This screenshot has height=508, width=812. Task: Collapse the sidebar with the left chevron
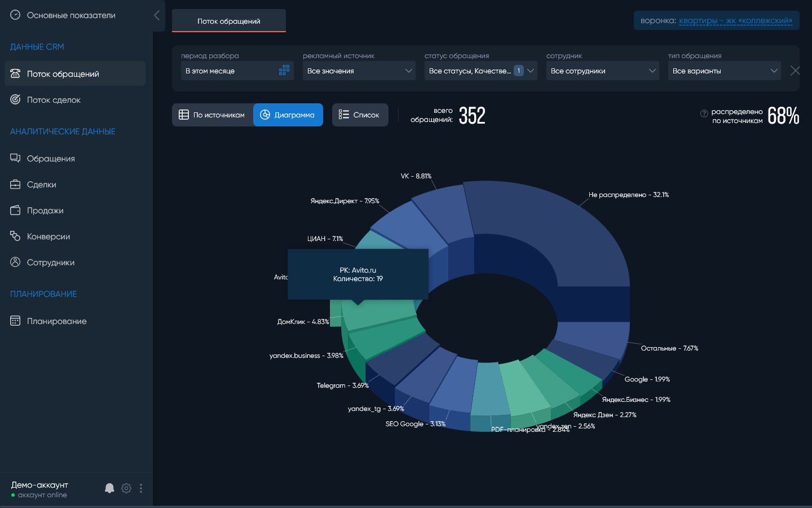pos(157,15)
